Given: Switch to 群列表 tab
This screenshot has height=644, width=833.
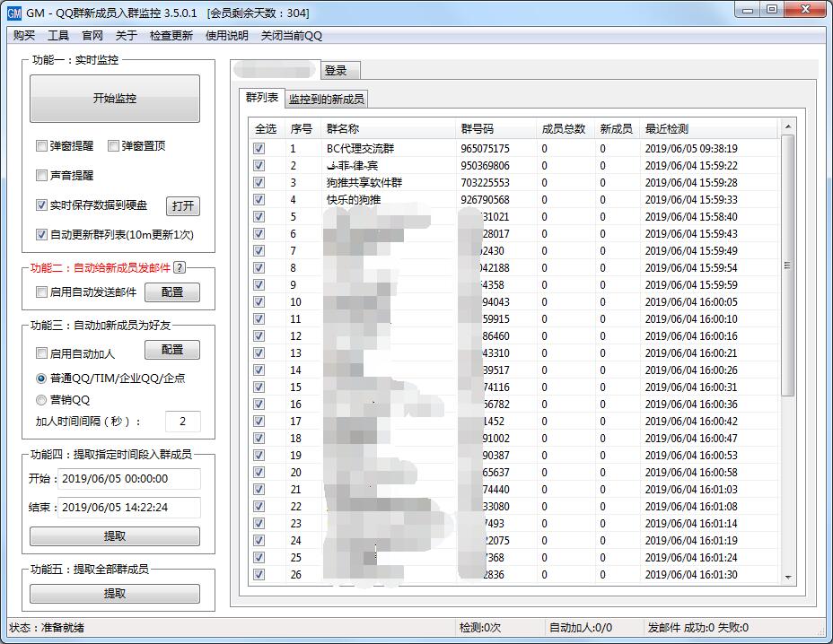Looking at the screenshot, I should [x=262, y=98].
